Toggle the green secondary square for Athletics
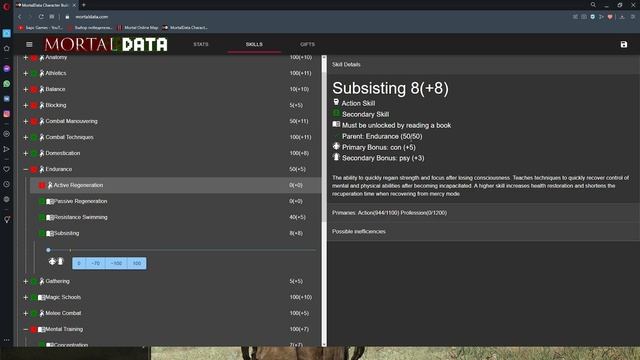Image resolution: width=640 pixels, height=360 pixels. tap(34, 73)
